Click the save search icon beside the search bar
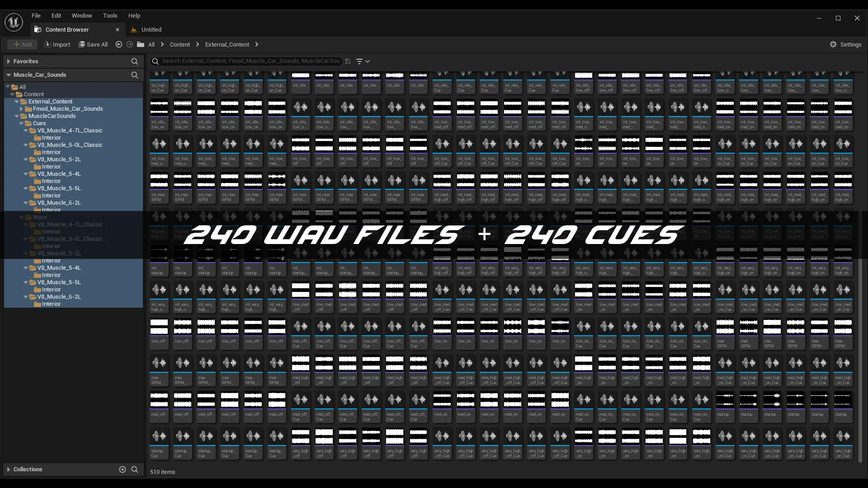This screenshot has width=868, height=488. click(348, 61)
